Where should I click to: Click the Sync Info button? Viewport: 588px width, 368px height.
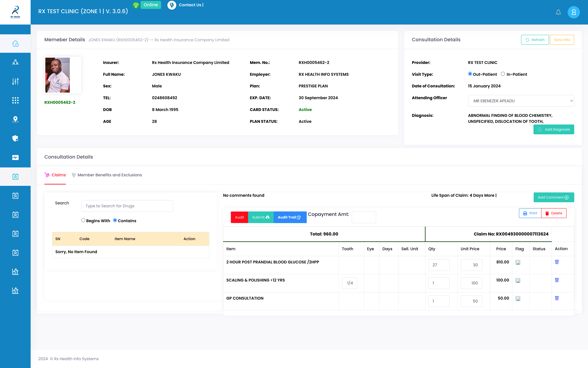[x=562, y=40]
